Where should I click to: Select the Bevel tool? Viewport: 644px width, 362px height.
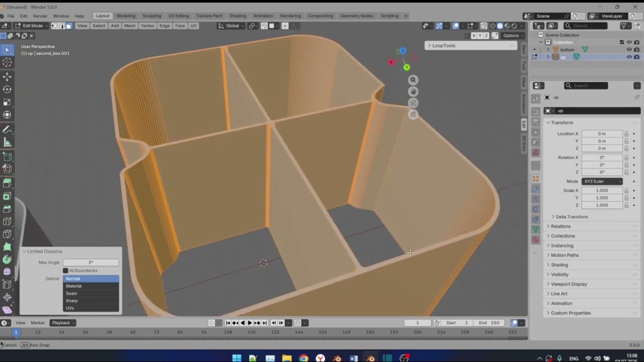click(x=7, y=209)
